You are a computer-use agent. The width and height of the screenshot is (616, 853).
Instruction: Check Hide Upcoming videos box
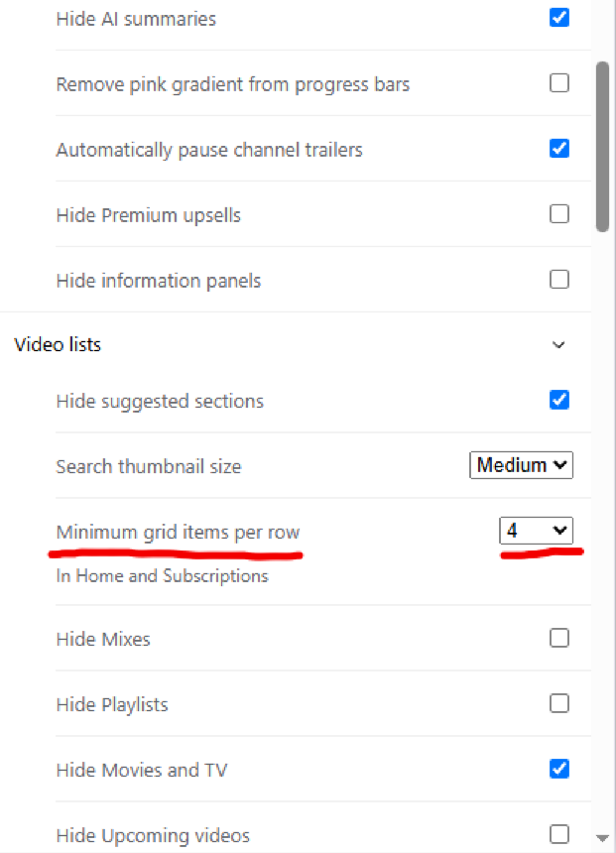pos(559,834)
